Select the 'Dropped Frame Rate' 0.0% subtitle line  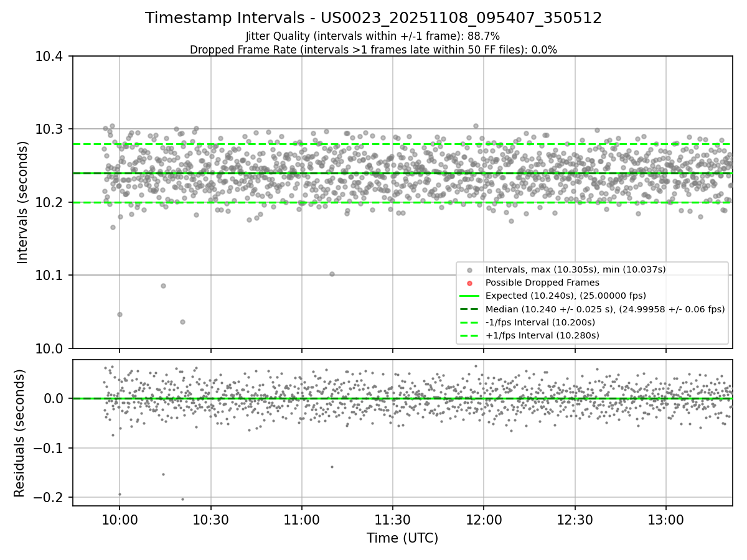tap(374, 50)
